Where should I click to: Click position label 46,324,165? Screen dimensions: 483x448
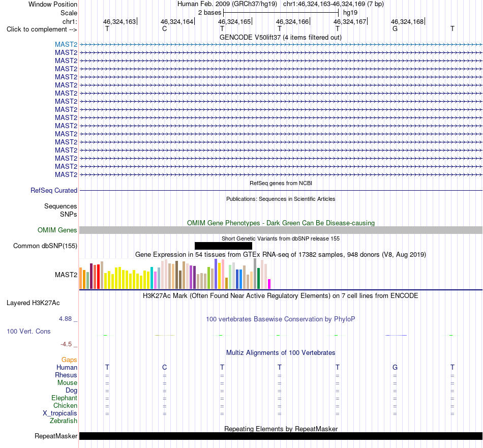234,21
